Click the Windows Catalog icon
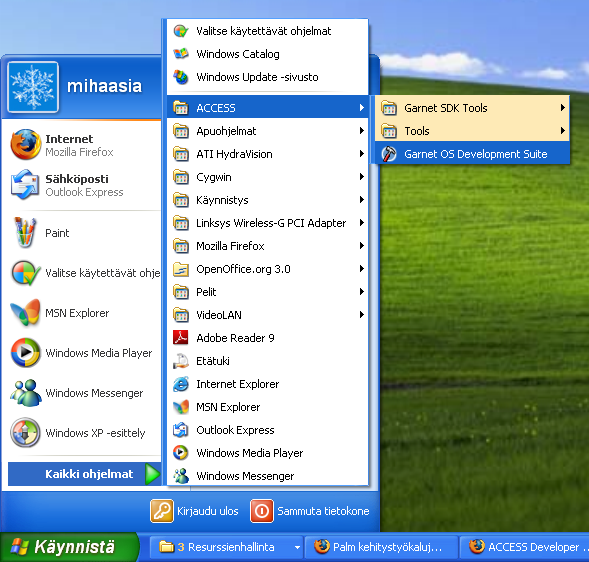The height and width of the screenshot is (562, 589). click(x=181, y=54)
